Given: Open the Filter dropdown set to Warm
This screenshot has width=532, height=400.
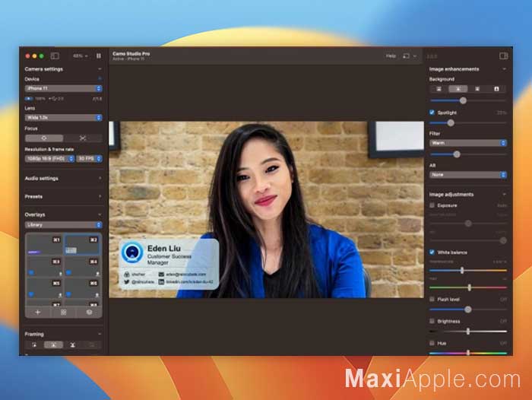Looking at the screenshot, I should point(468,143).
